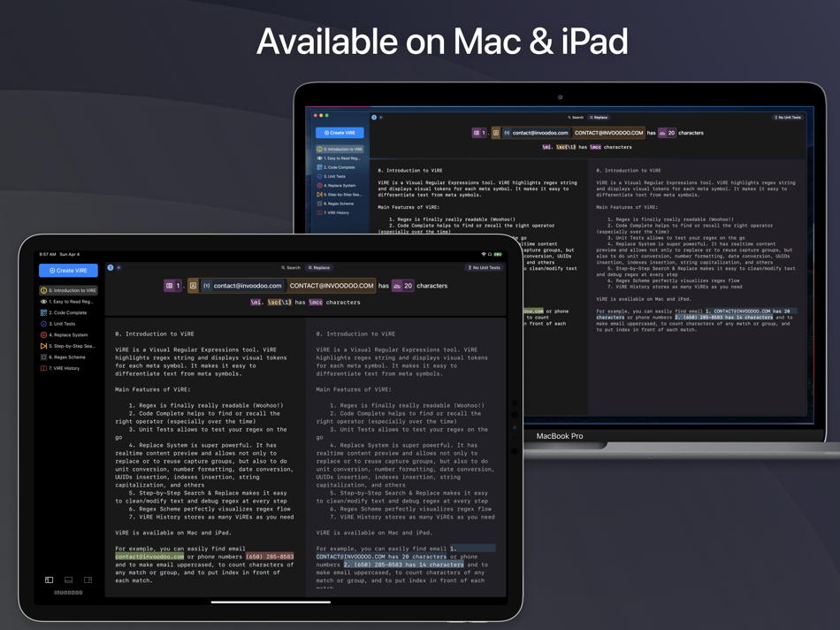Open '2. Code Complete' on iPad sidebar
The height and width of the screenshot is (630, 840).
(x=69, y=312)
